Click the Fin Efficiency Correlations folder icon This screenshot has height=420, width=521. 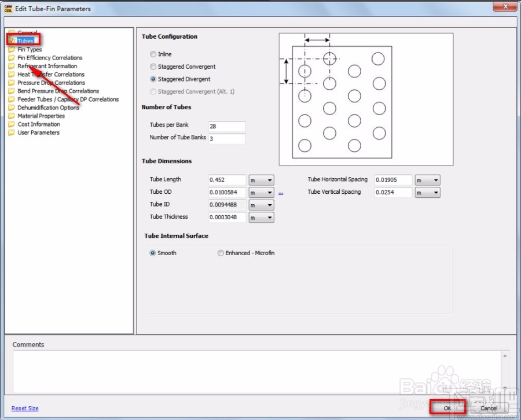pos(12,58)
